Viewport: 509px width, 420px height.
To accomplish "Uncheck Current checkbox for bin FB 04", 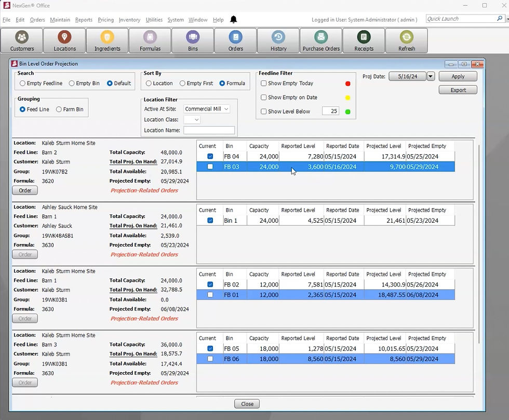I will [210, 156].
